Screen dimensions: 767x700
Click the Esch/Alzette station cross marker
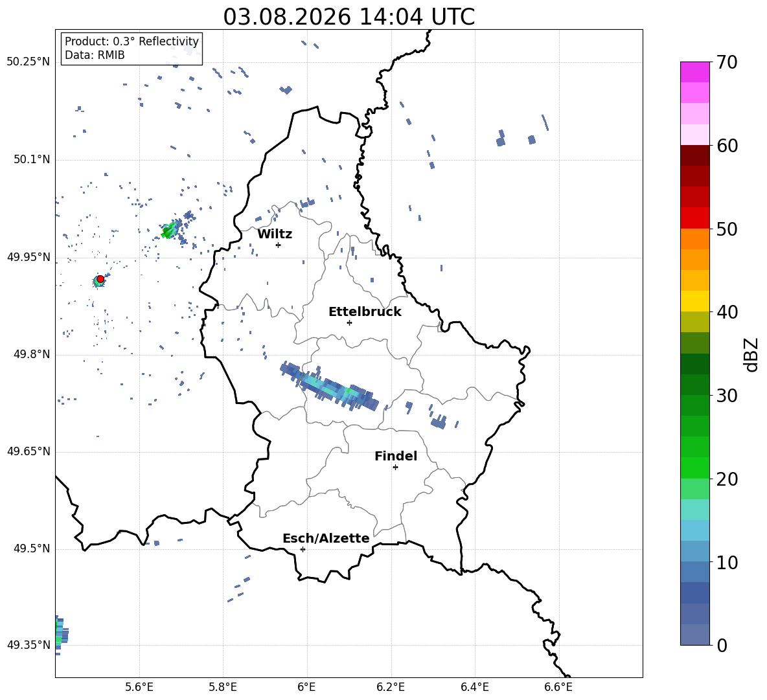[303, 549]
